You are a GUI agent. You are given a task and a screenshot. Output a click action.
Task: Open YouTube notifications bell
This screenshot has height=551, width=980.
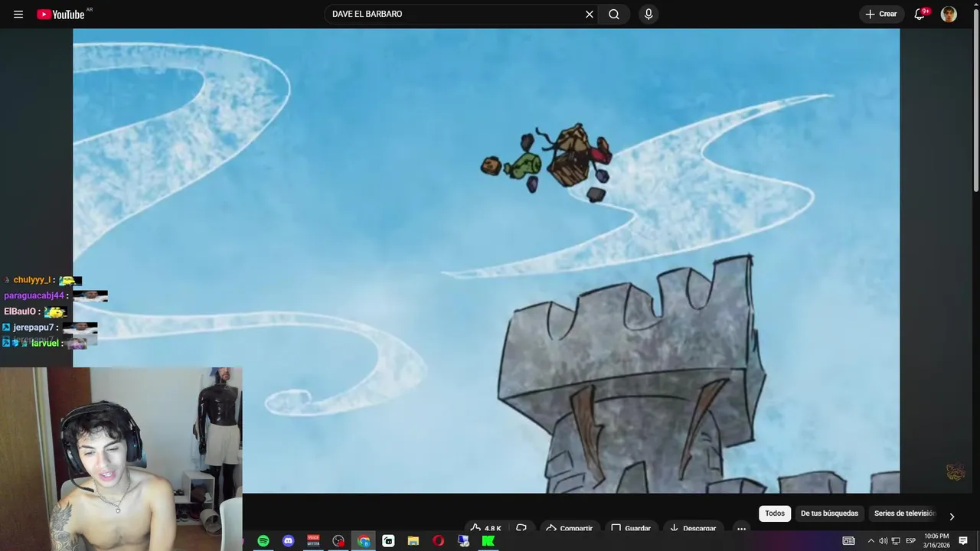(920, 15)
